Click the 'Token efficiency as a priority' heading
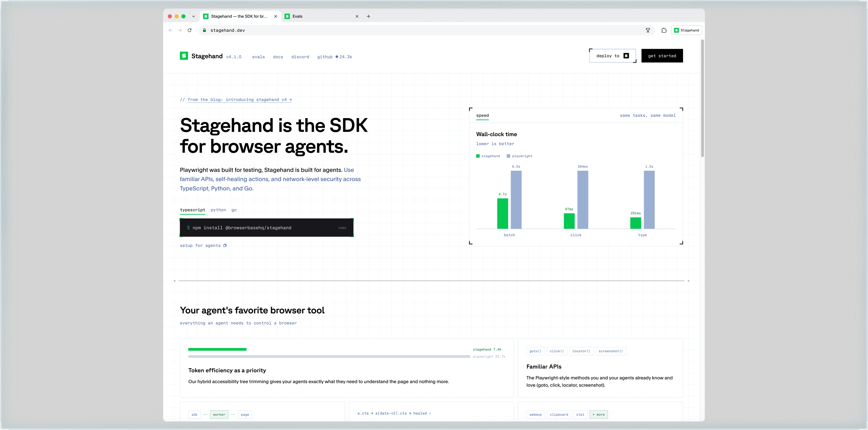868x430 pixels. pyautogui.click(x=227, y=370)
